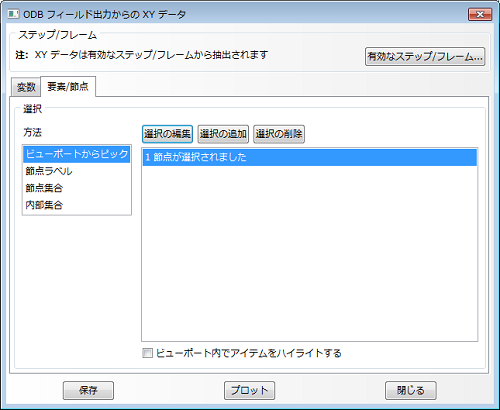
Task: Click empty area of the selection list
Action: coord(310,253)
